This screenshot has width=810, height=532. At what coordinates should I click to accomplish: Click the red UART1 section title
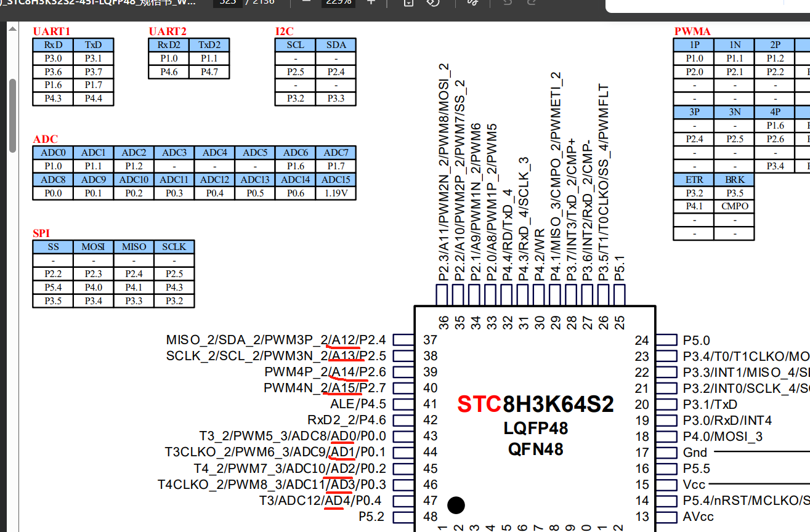point(52,31)
